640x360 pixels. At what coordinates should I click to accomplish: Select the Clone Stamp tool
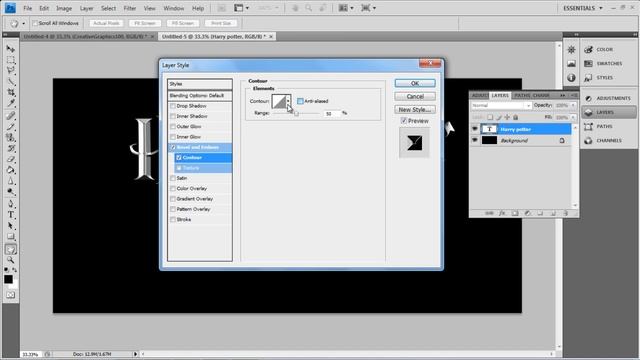(11, 138)
